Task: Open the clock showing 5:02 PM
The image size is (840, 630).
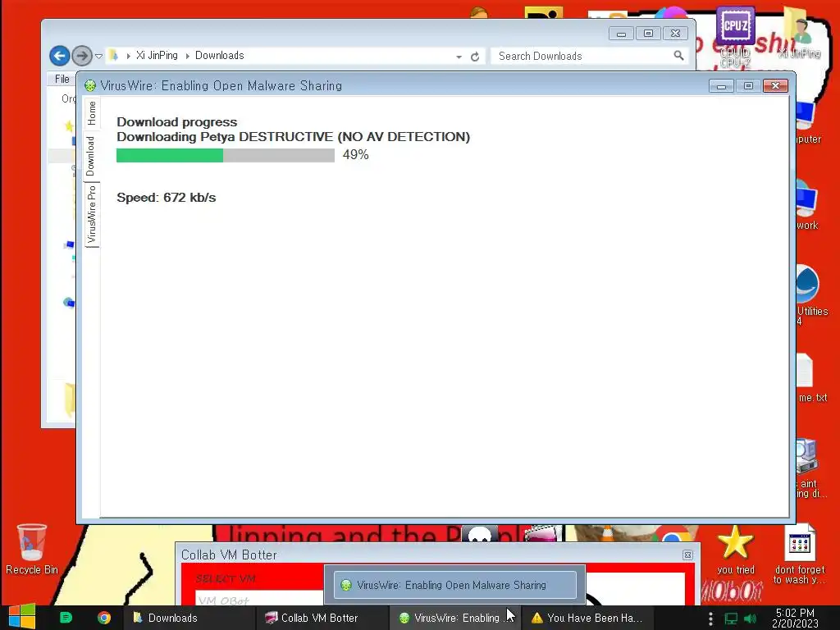Action: 795,618
